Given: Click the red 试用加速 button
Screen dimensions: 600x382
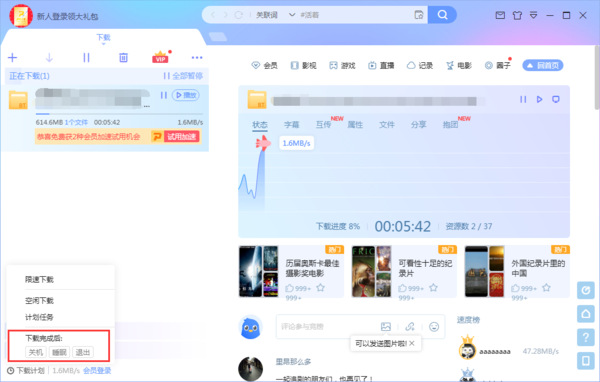Looking at the screenshot, I should [182, 137].
